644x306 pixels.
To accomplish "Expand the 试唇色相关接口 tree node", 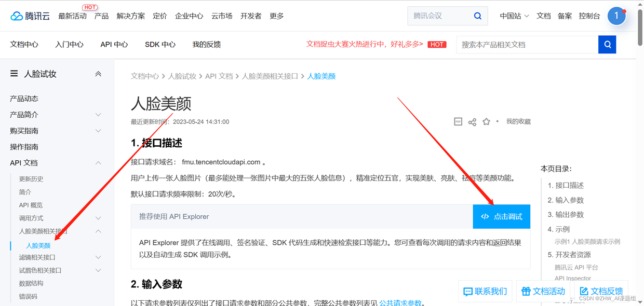I will point(98,270).
